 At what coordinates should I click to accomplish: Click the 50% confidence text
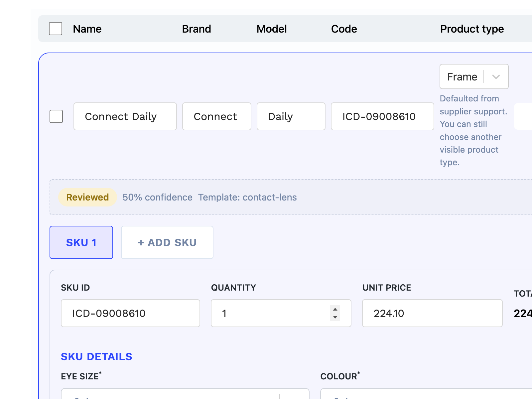pyautogui.click(x=157, y=197)
